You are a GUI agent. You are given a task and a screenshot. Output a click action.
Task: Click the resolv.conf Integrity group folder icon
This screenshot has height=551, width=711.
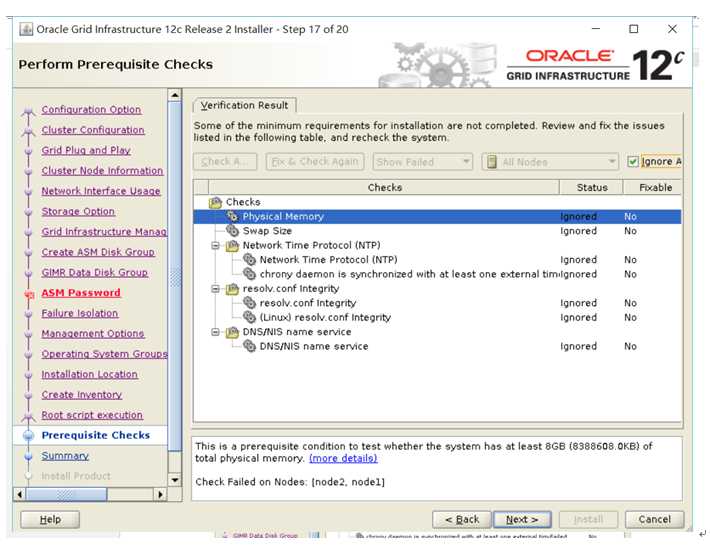(x=232, y=289)
